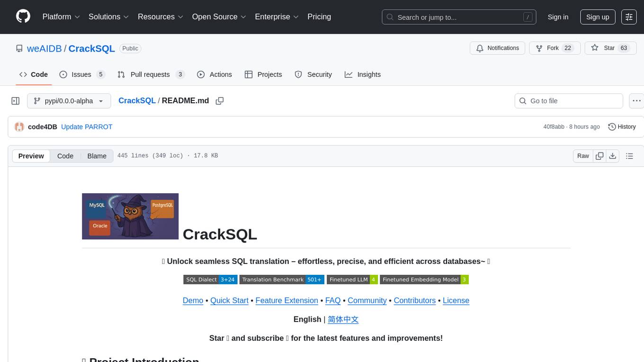644x362 pixels.
Task: Expand the Open Source dropdown
Action: pos(219,17)
